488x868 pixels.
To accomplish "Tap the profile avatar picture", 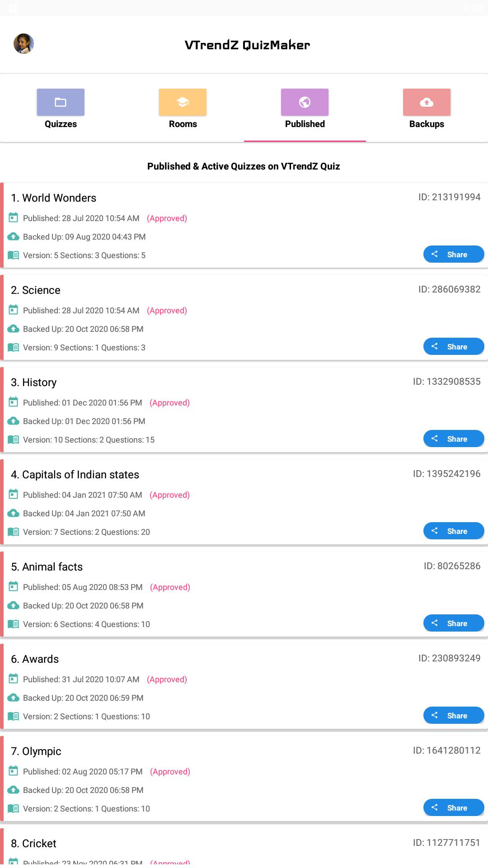I will [23, 44].
